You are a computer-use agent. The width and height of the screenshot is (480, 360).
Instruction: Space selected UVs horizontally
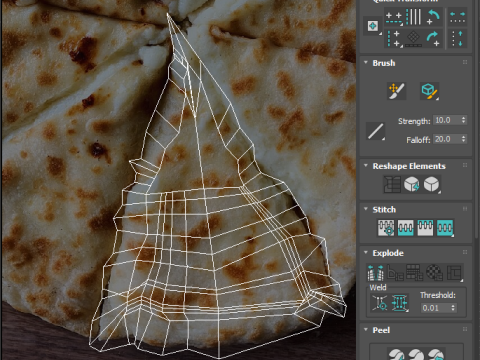click(457, 17)
